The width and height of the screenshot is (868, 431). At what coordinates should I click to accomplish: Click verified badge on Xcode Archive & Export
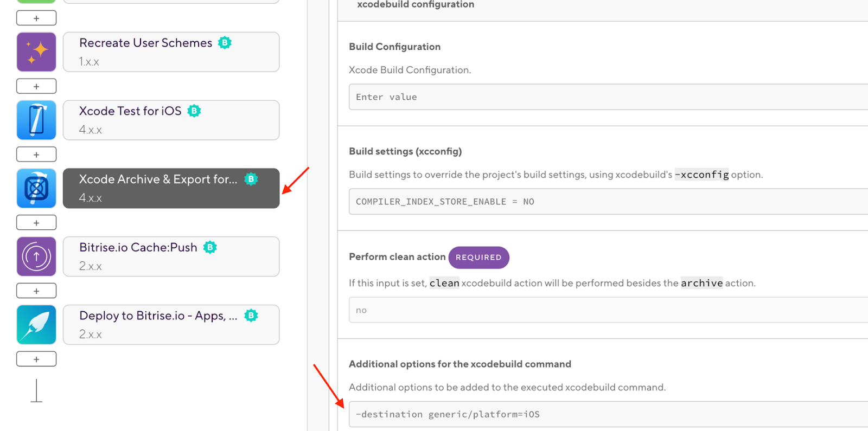click(251, 179)
